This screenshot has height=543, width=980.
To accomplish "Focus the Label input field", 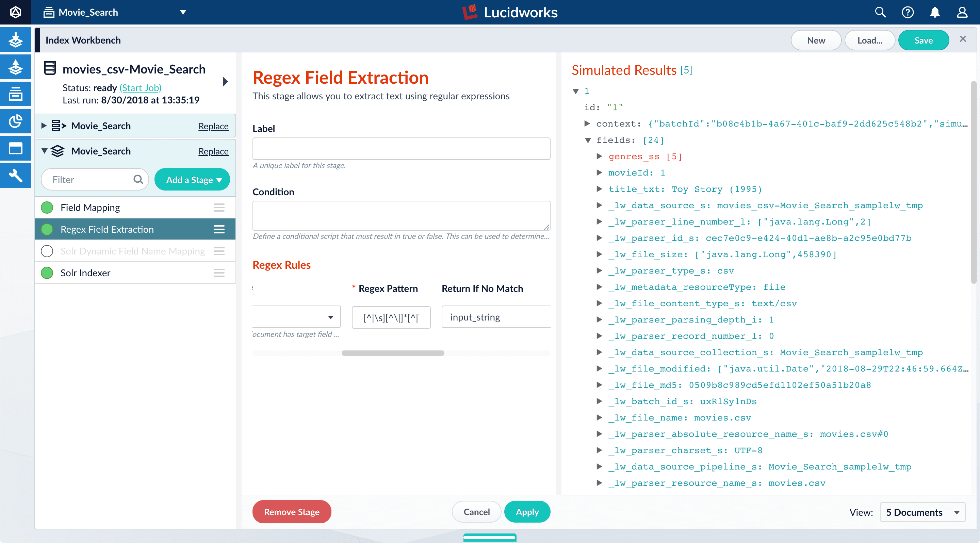I will click(402, 149).
